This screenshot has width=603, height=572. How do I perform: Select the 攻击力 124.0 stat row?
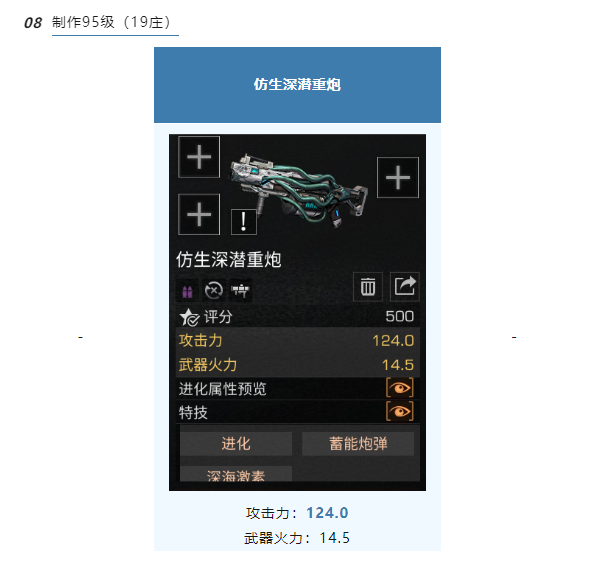tap(297, 340)
